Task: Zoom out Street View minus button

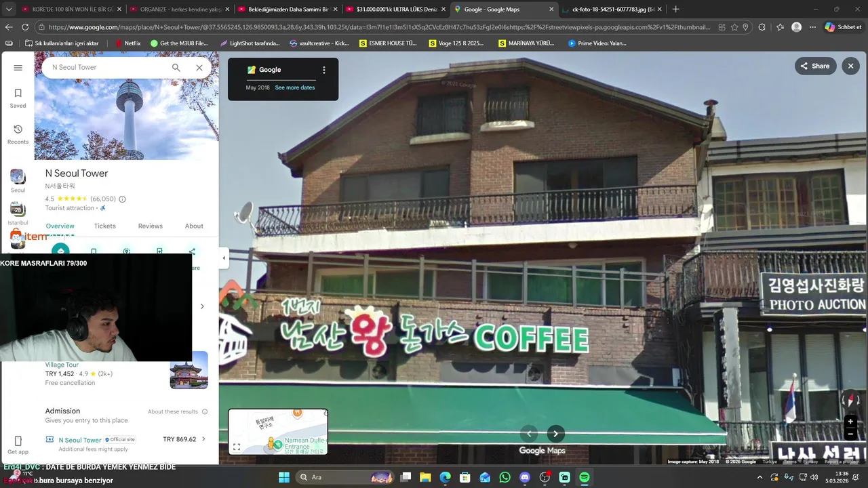Action: click(850, 434)
